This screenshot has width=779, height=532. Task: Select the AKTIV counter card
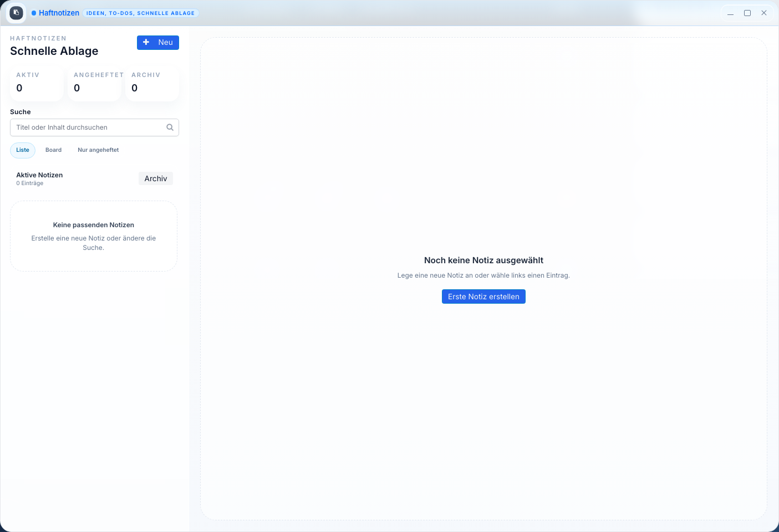[x=37, y=84]
